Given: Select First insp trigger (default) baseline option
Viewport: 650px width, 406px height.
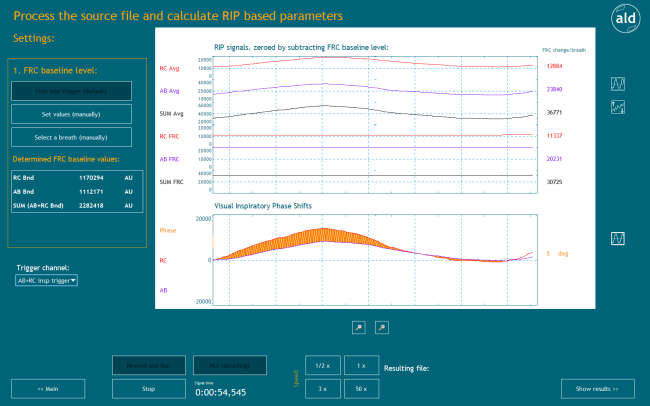Looking at the screenshot, I should [x=71, y=91].
